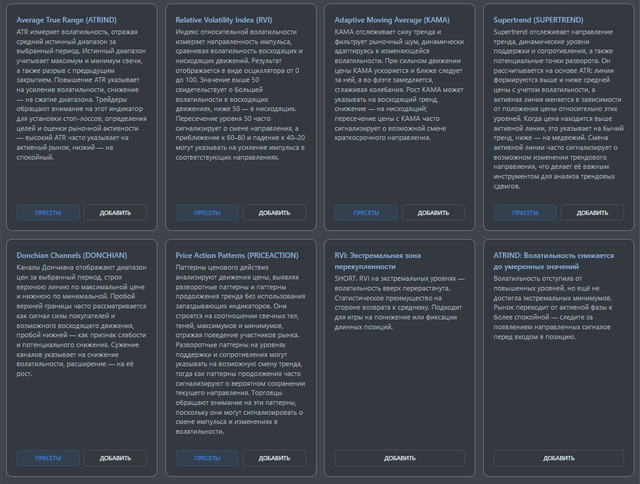Image resolution: width=640 pixels, height=484 pixels.
Task: Open the 'ATRIND: Волатильность снижается' title
Action: tap(553, 261)
